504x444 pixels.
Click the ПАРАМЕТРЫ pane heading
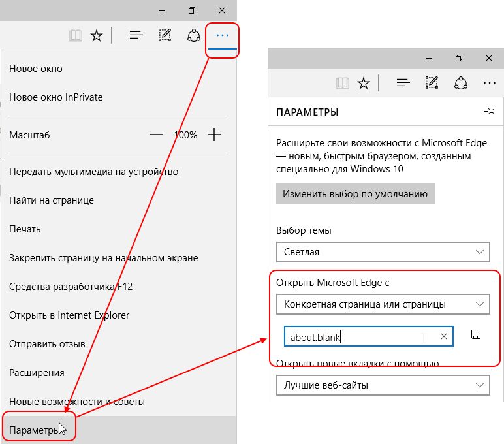pyautogui.click(x=307, y=112)
